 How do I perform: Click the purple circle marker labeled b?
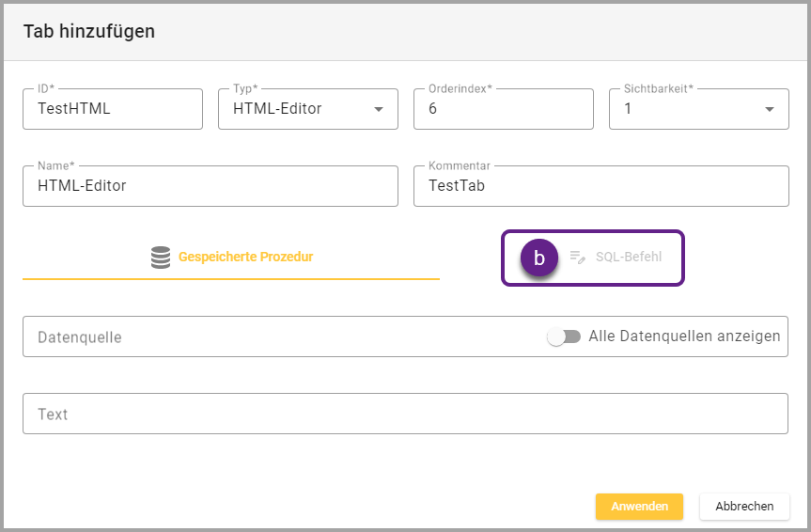[539, 258]
